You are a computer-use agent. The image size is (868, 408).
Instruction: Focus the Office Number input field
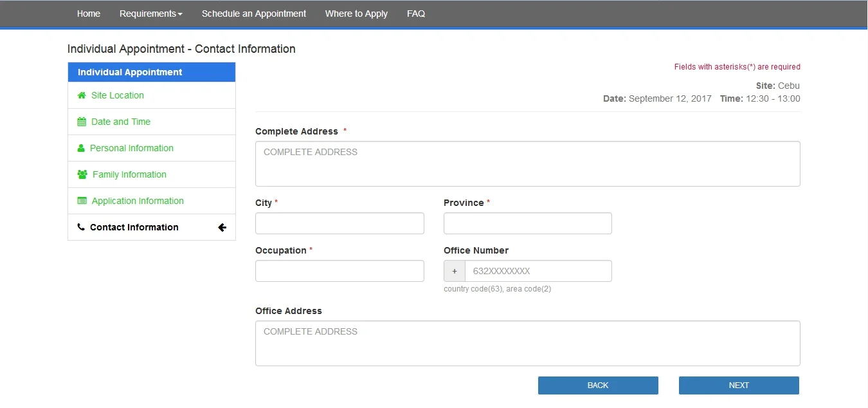[x=538, y=271]
